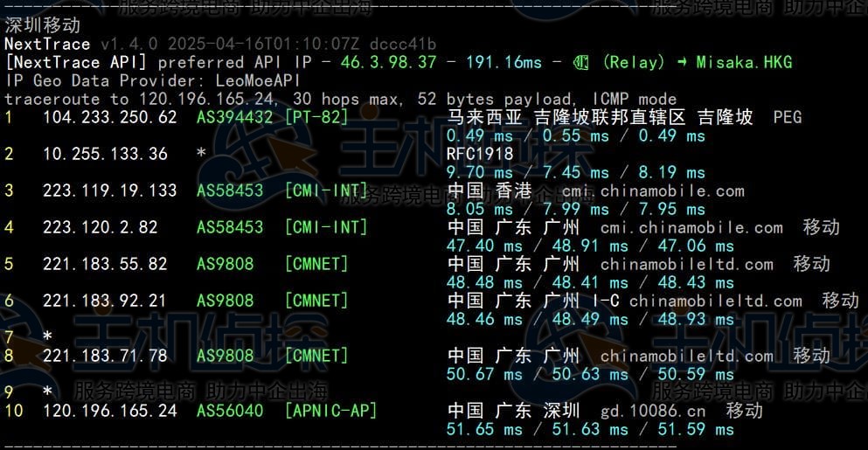Screen dimensions: 868x450
Task: Click hop 8 IP 221.183.71.78
Action: 105,356
